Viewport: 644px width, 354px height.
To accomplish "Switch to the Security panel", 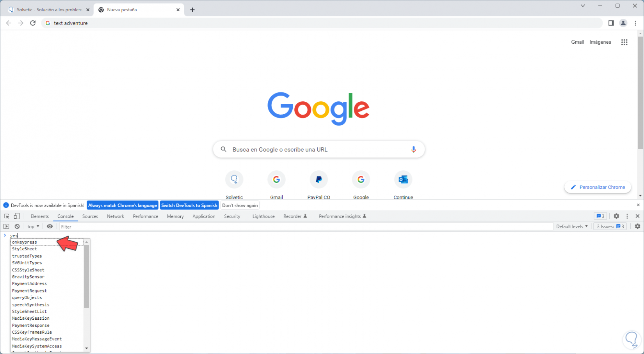I will tap(232, 216).
